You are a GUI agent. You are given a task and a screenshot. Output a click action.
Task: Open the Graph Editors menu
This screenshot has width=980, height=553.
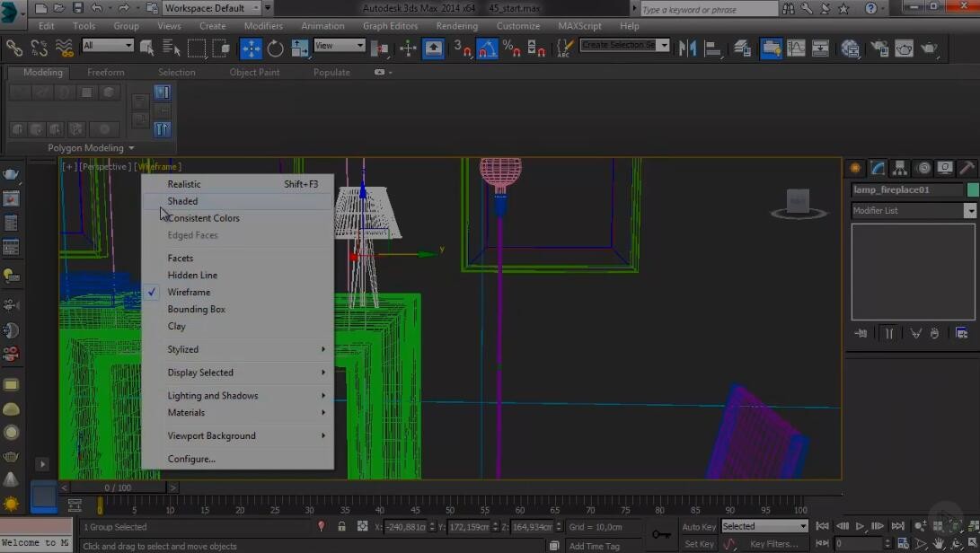tap(390, 26)
